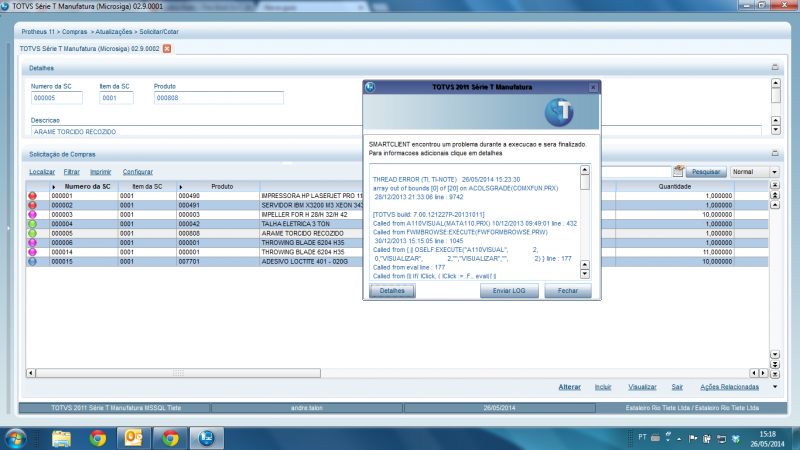Click the error log scrollbar top up arrow

pyautogui.click(x=585, y=170)
